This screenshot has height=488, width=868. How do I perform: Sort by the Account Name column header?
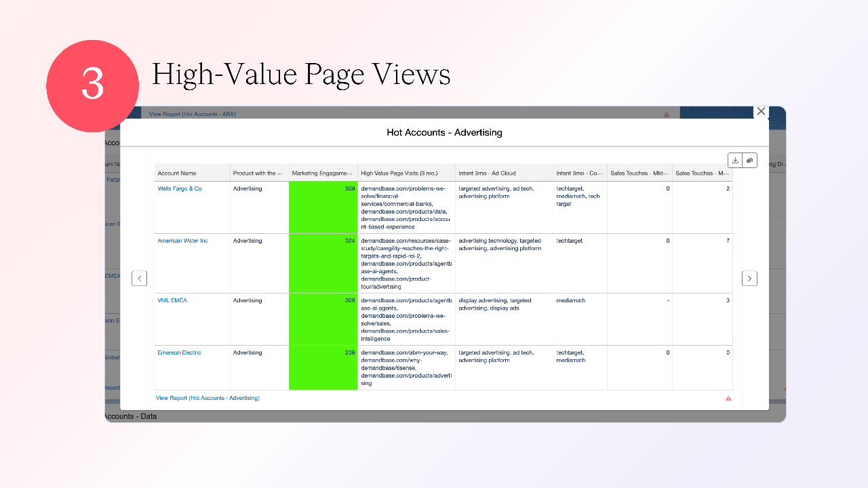point(177,174)
